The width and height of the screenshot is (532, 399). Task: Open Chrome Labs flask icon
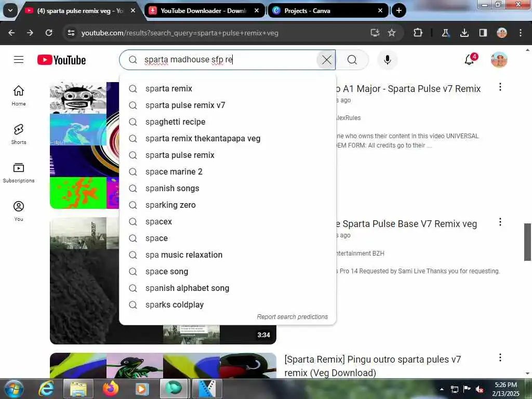point(445,33)
